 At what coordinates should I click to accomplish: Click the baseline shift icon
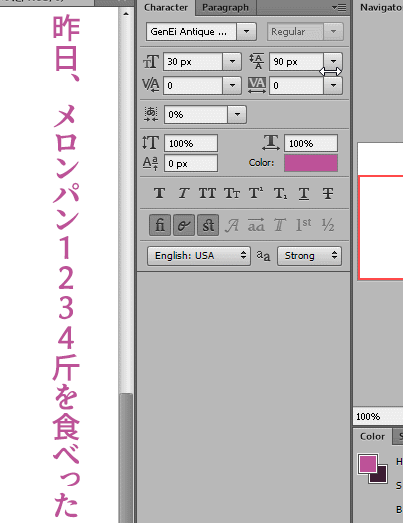[x=151, y=163]
